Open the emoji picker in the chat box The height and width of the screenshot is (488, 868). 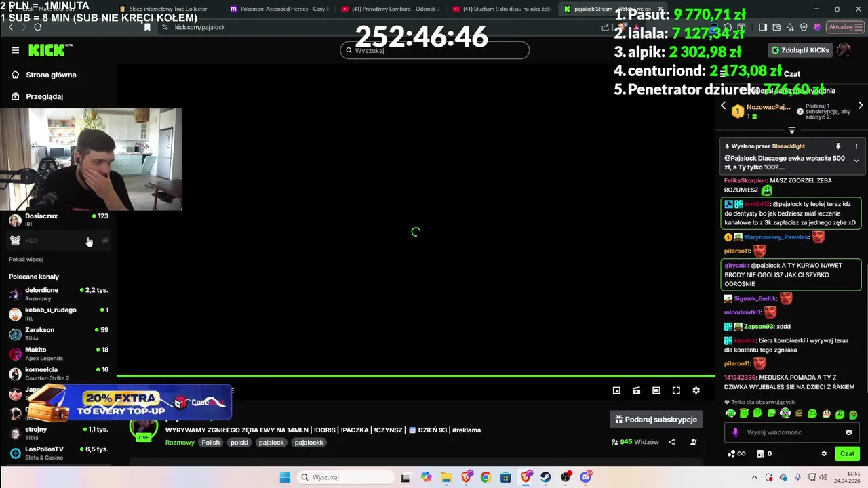(x=849, y=432)
